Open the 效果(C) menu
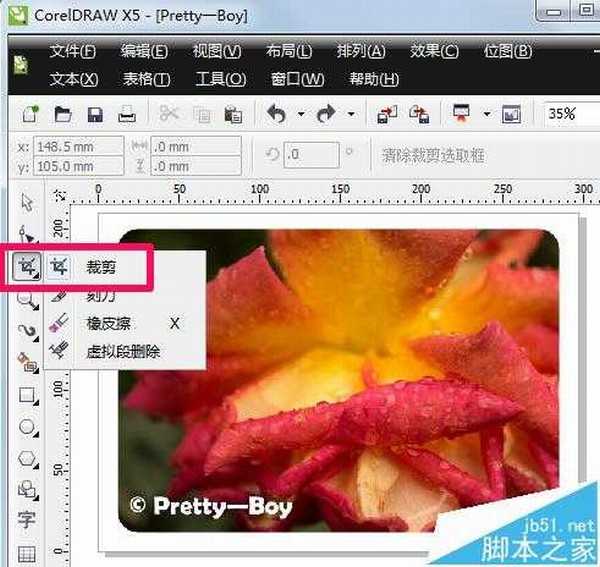 (x=434, y=52)
